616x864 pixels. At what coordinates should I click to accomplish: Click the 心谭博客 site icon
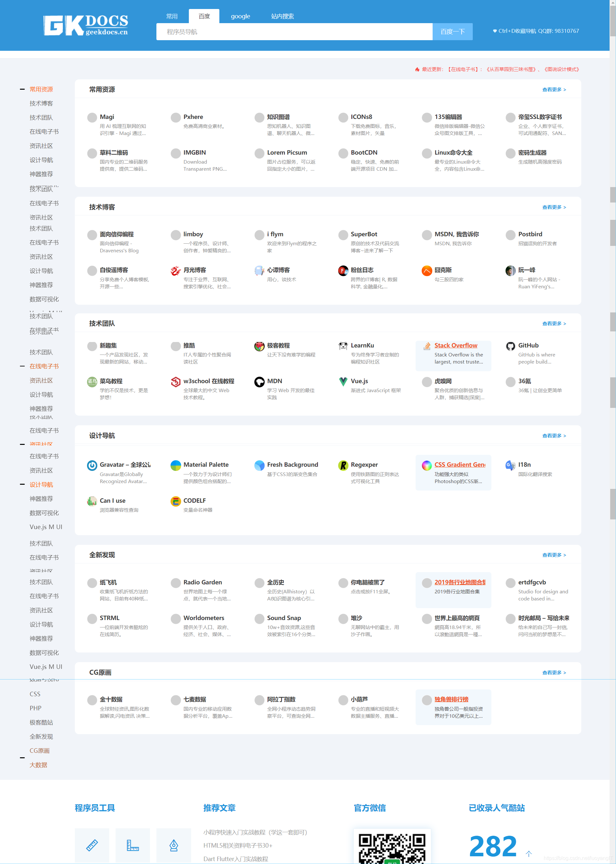[260, 271]
